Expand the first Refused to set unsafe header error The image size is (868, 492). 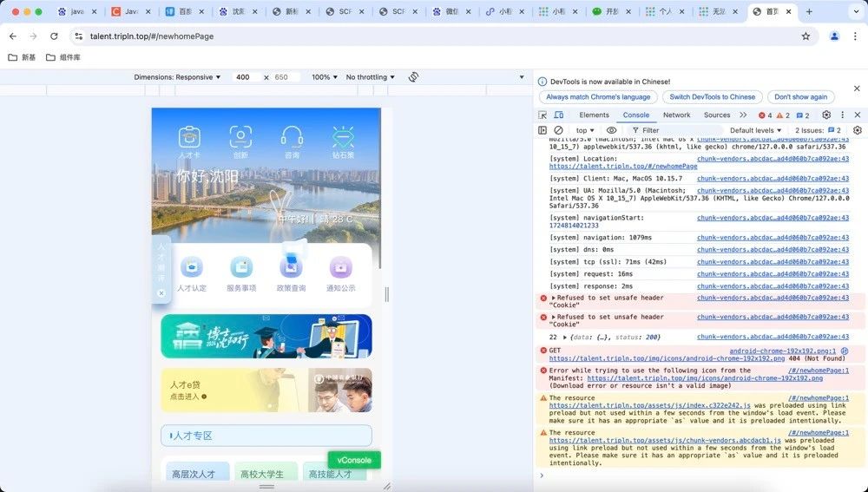(553, 298)
